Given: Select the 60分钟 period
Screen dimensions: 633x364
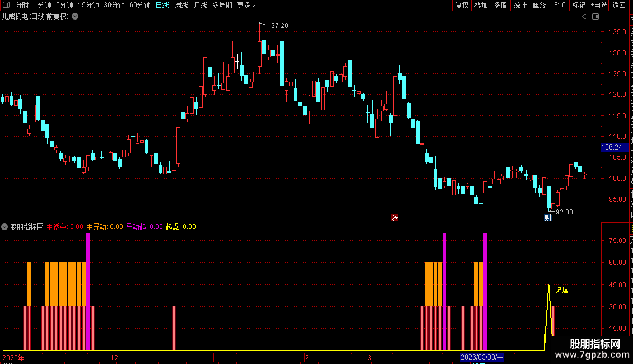Looking at the screenshot, I should [x=139, y=5].
